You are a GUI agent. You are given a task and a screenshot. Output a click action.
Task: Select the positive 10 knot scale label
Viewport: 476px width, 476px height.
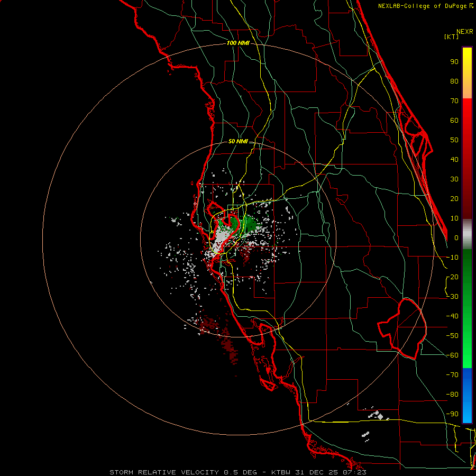pos(454,218)
